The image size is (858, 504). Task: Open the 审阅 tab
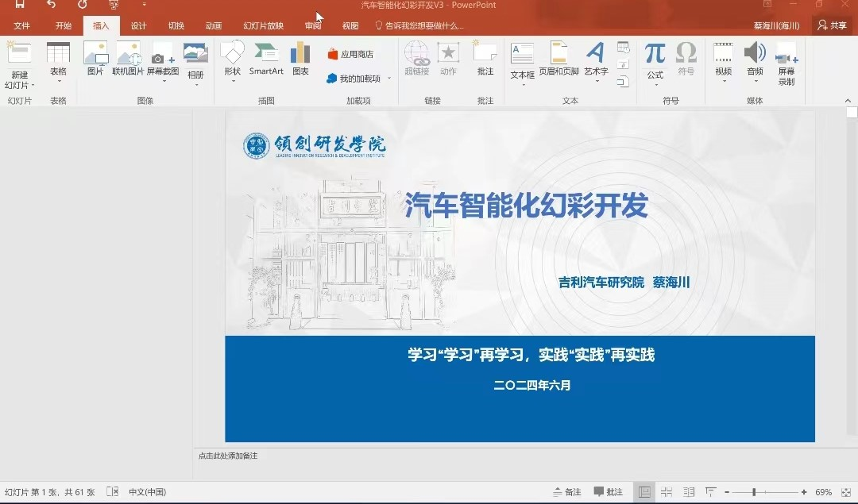coord(313,25)
